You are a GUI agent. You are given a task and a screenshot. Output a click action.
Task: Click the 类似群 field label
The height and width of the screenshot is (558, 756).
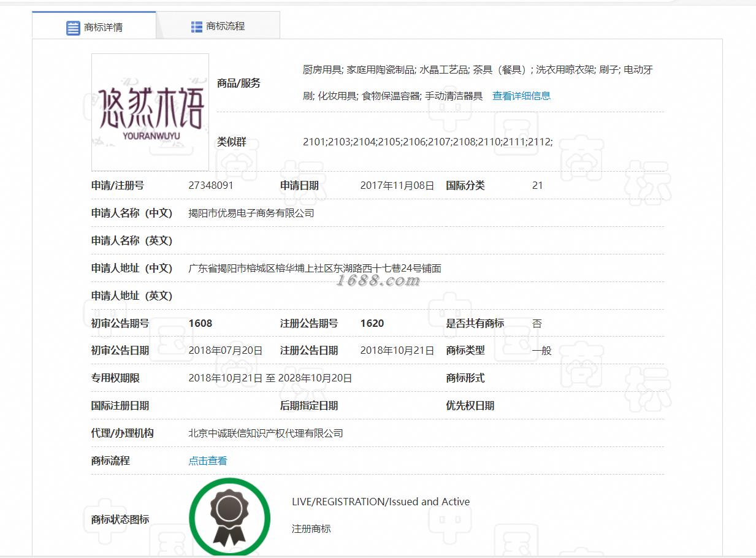pyautogui.click(x=232, y=142)
